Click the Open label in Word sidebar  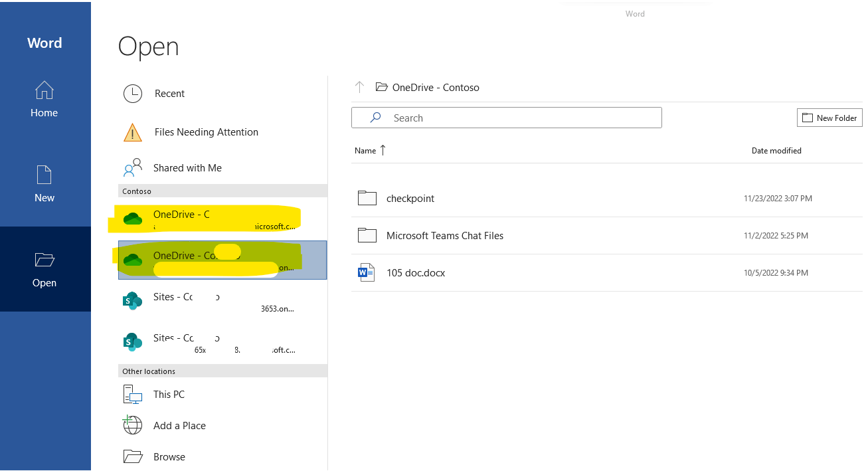click(44, 283)
